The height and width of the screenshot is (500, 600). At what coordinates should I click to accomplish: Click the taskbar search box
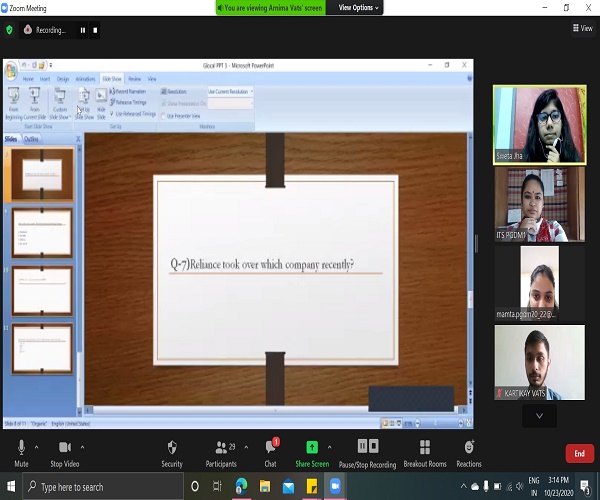tap(103, 487)
